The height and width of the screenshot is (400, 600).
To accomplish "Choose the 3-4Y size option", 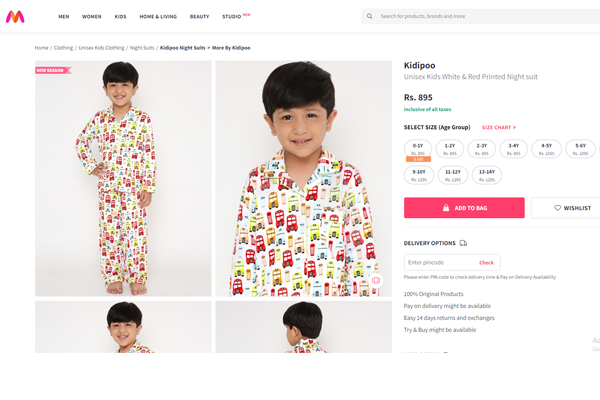I will tap(513, 149).
